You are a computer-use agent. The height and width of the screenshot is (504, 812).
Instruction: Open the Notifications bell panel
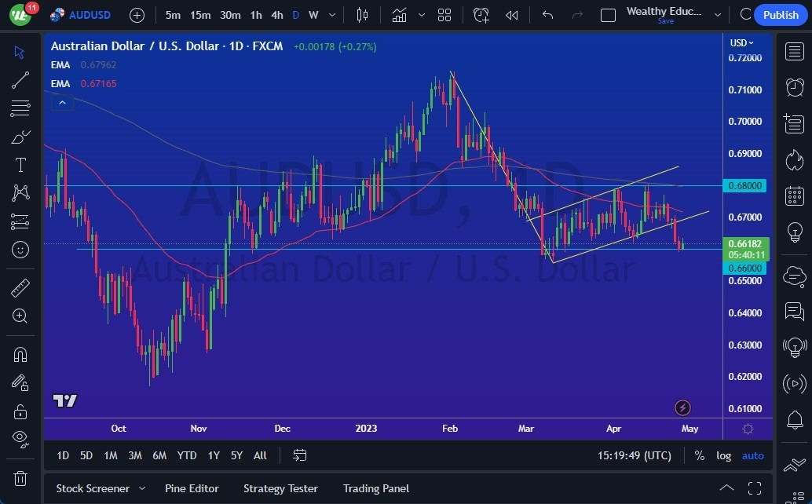[x=794, y=419]
